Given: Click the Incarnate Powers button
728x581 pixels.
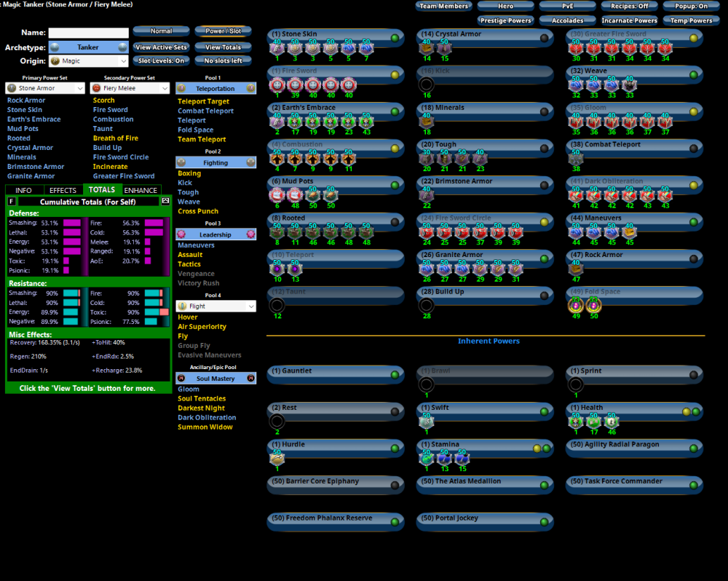Looking at the screenshot, I should click(x=630, y=20).
